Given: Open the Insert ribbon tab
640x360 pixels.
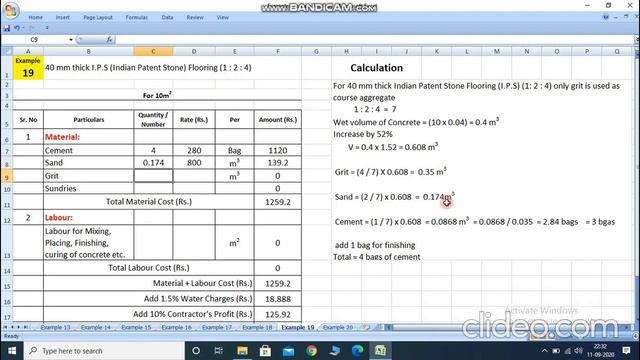Looking at the screenshot, I should click(62, 18).
